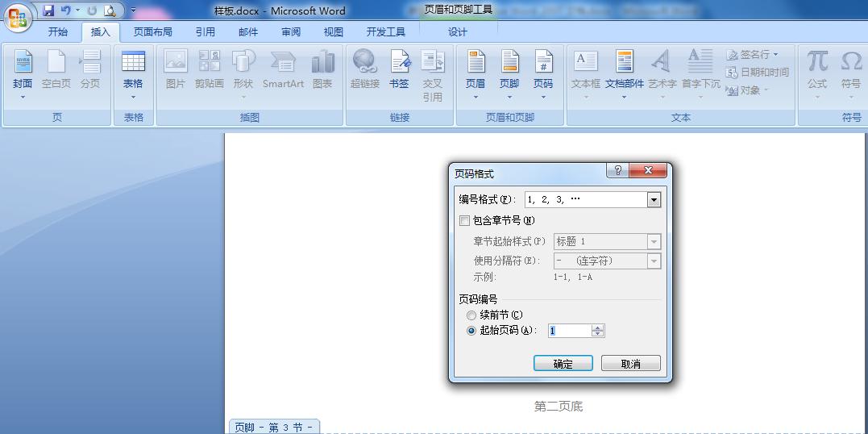Save document via quick access toolbar
Image resolution: width=868 pixels, height=434 pixels.
tap(48, 10)
